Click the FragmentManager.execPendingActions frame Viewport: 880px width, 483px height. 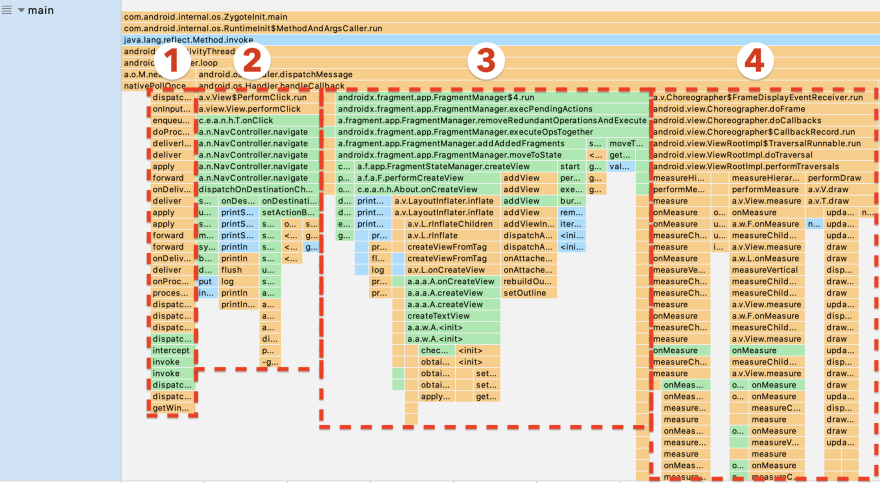(492, 109)
